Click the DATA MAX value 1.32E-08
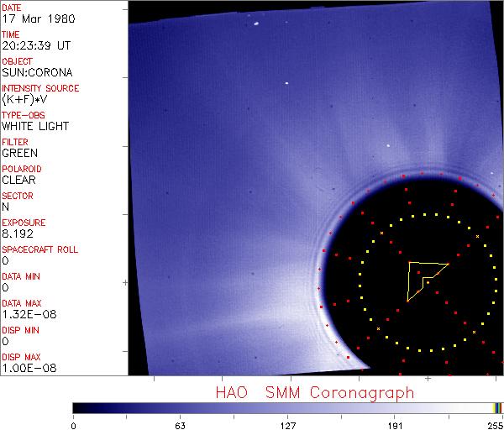The width and height of the screenshot is (504, 430). point(29,314)
